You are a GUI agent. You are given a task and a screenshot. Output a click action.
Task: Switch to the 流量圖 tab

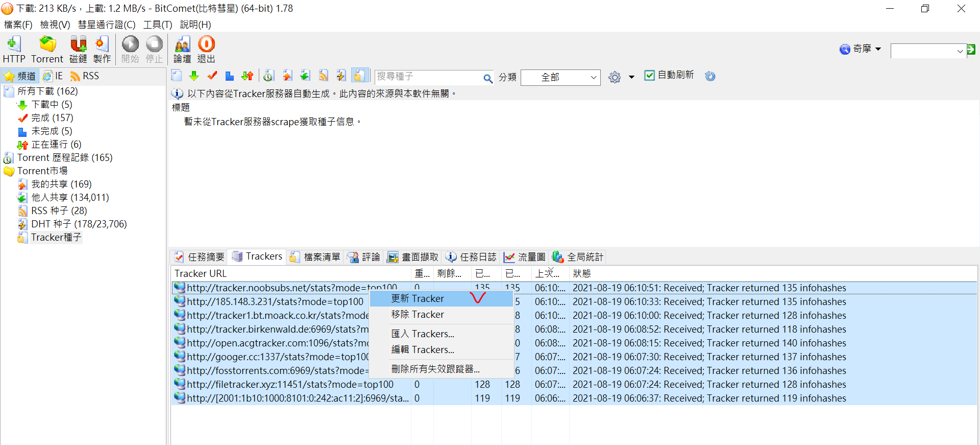tap(524, 257)
